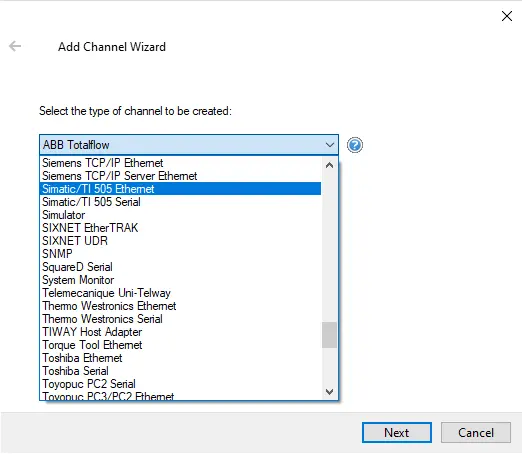Choose SquareD Serial driver
The width and height of the screenshot is (522, 454).
point(180,267)
